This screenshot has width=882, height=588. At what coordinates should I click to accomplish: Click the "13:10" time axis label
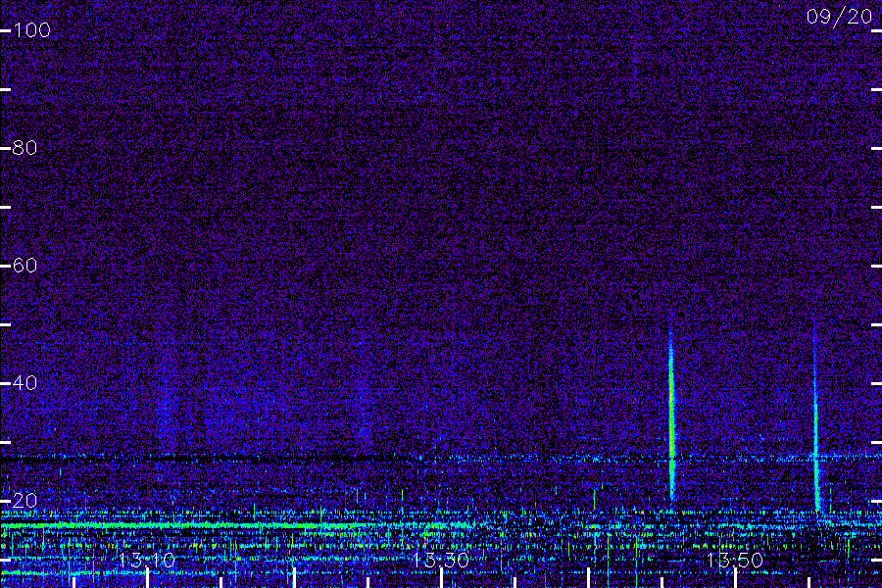click(147, 561)
